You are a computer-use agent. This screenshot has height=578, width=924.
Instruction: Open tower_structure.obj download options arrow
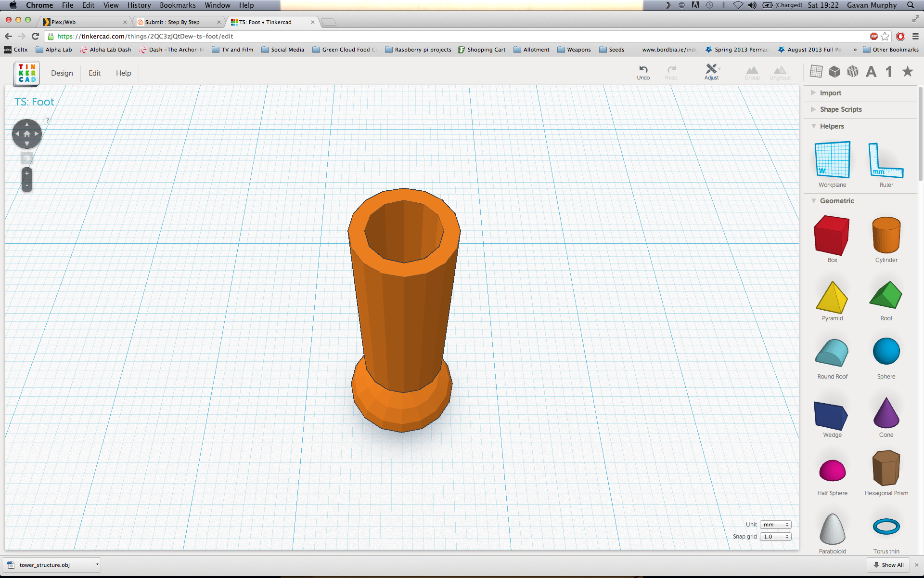click(x=97, y=565)
